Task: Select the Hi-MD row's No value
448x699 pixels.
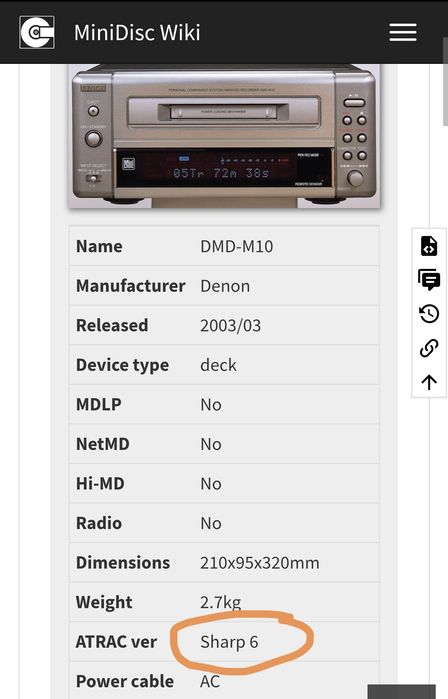Action: [211, 484]
